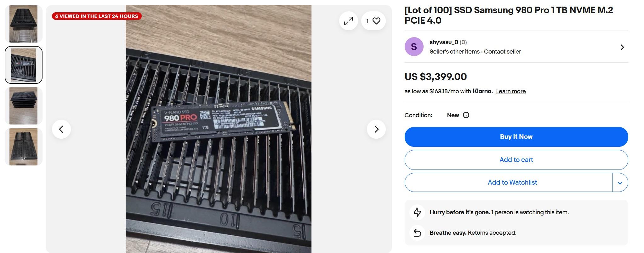Expand the Add to Watchlist dropdown arrow
The height and width of the screenshot is (253, 644).
click(620, 182)
